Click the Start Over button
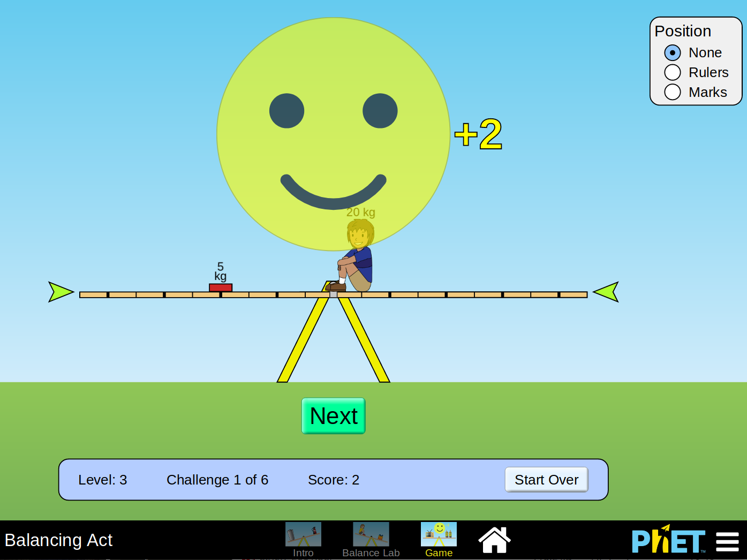The width and height of the screenshot is (747, 560). [x=546, y=480]
